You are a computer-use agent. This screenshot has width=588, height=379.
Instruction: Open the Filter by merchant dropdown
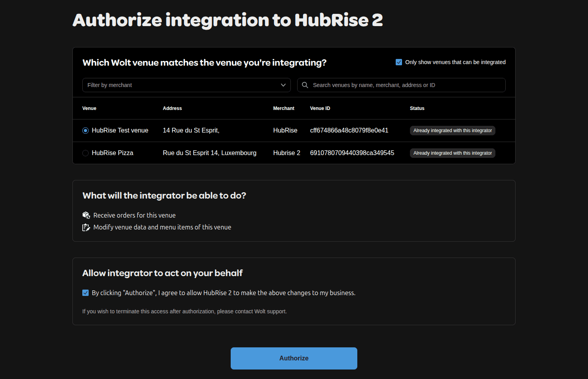(x=182, y=85)
